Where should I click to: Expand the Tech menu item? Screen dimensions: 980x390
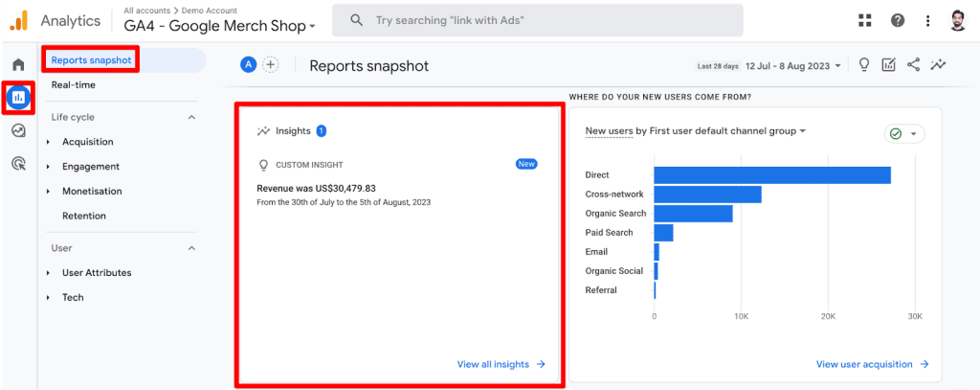pyautogui.click(x=48, y=297)
